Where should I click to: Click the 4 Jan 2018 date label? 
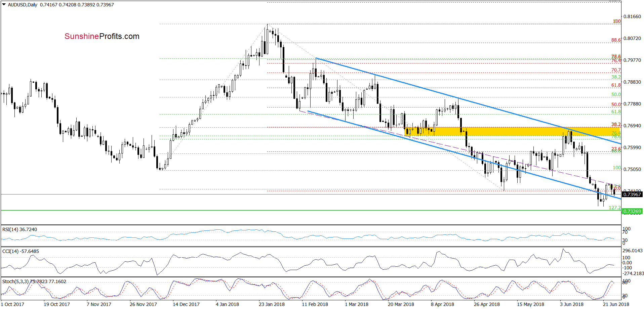tap(227, 304)
